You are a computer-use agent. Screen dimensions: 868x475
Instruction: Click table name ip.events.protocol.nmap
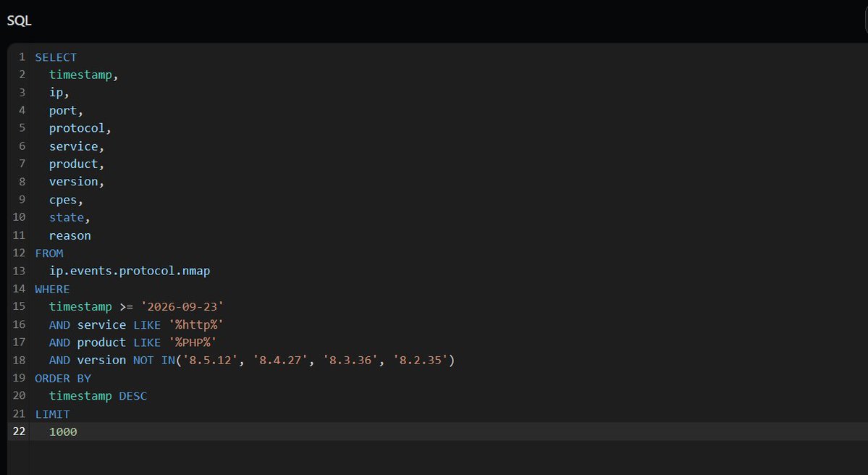(x=130, y=271)
